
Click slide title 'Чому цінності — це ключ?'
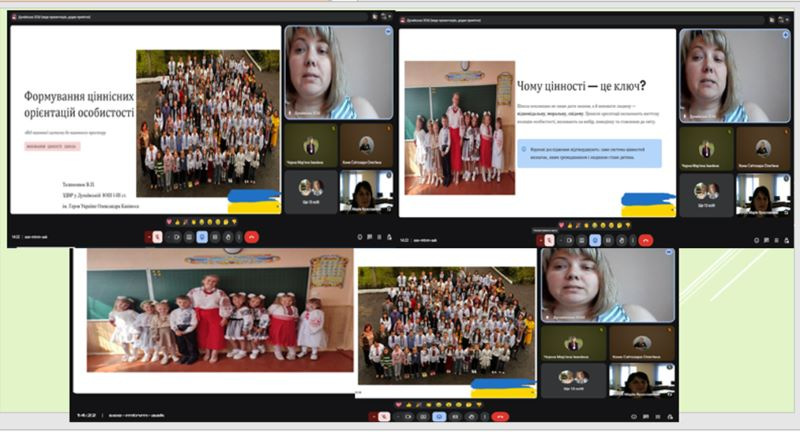click(x=582, y=86)
